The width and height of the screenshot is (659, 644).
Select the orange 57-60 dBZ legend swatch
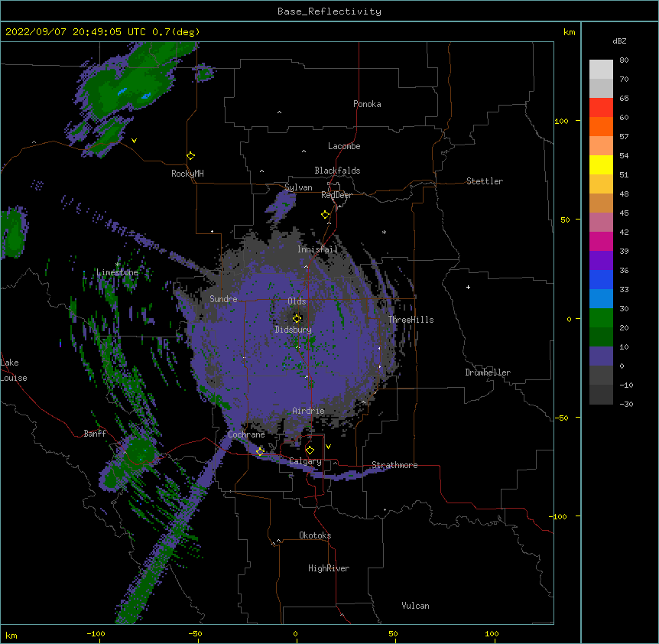pos(601,126)
